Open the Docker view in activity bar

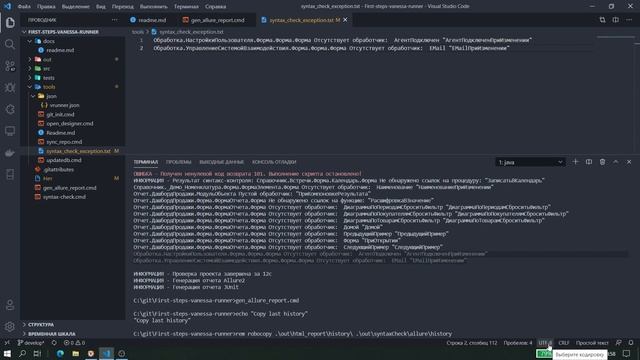[x=10, y=153]
